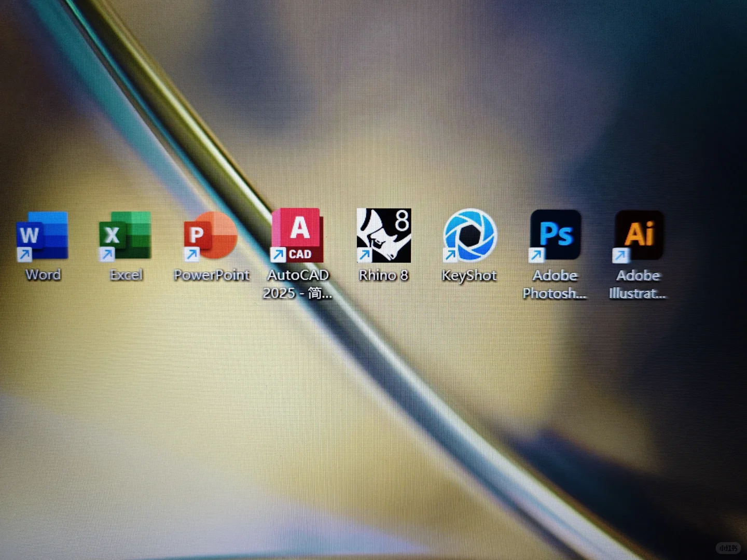Click the "Excel" icon label
The width and height of the screenshot is (747, 560).
[126, 275]
